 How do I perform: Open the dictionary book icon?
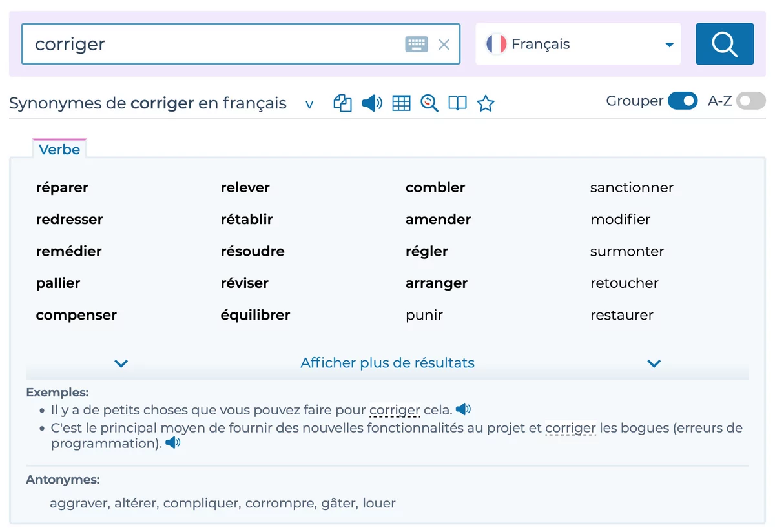457,103
